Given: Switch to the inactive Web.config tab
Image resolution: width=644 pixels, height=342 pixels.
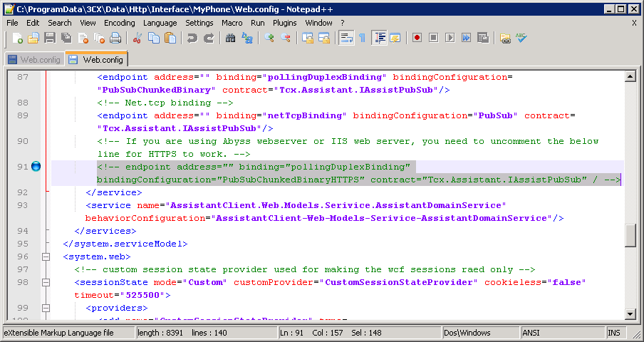Looking at the screenshot, I should 35,60.
